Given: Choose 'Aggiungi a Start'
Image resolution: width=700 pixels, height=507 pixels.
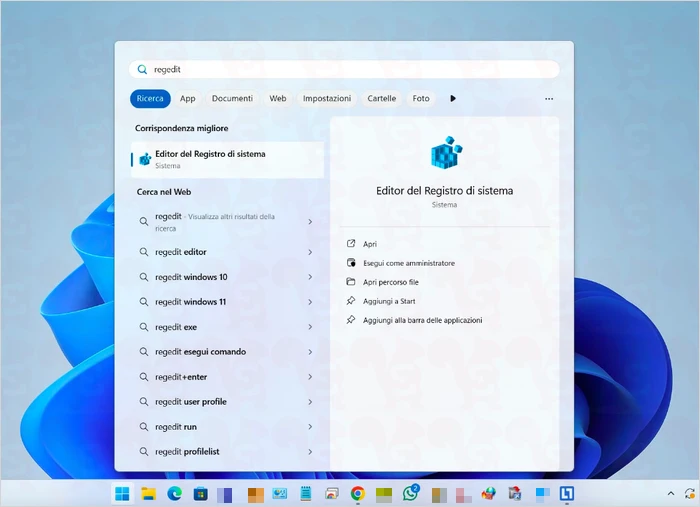Looking at the screenshot, I should (x=389, y=301).
